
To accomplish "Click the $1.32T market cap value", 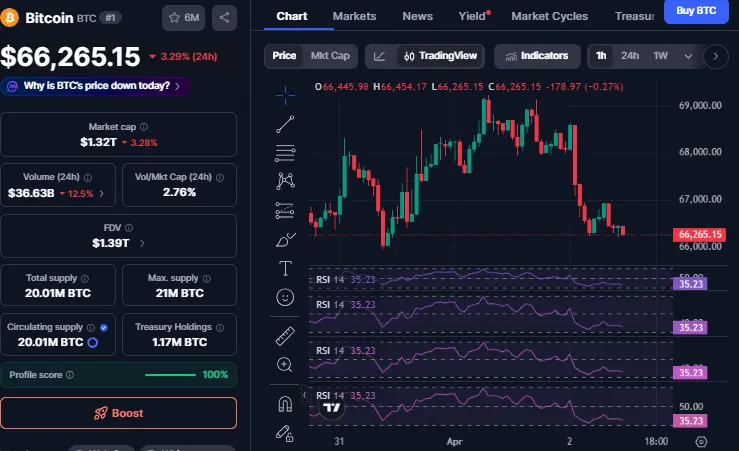I will tap(98, 142).
